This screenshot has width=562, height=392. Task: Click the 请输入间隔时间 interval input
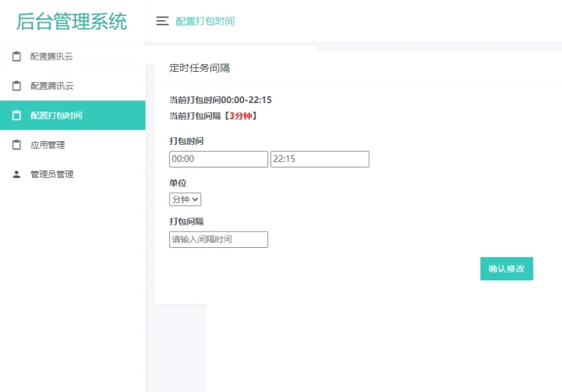coord(218,240)
